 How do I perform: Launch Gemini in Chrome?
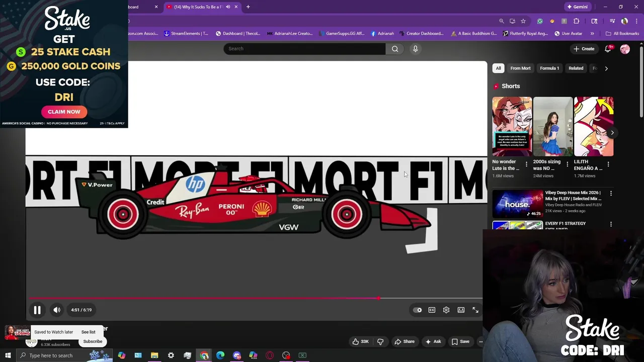tap(577, 7)
